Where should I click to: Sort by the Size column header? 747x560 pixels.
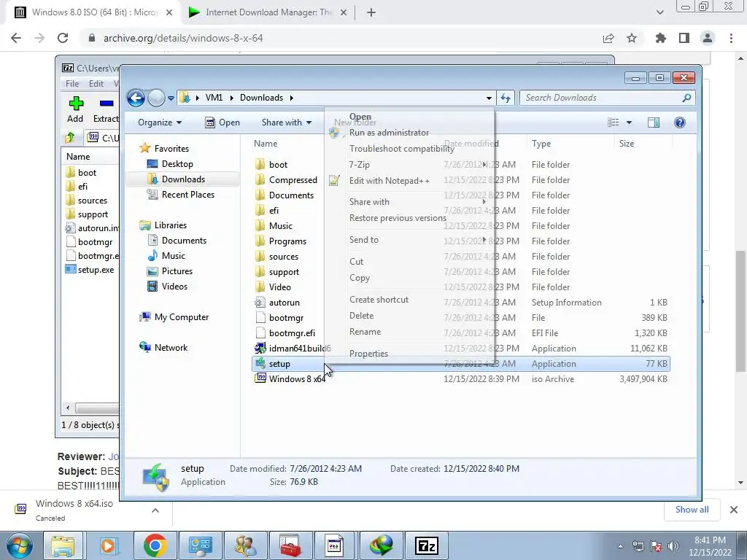coord(627,144)
